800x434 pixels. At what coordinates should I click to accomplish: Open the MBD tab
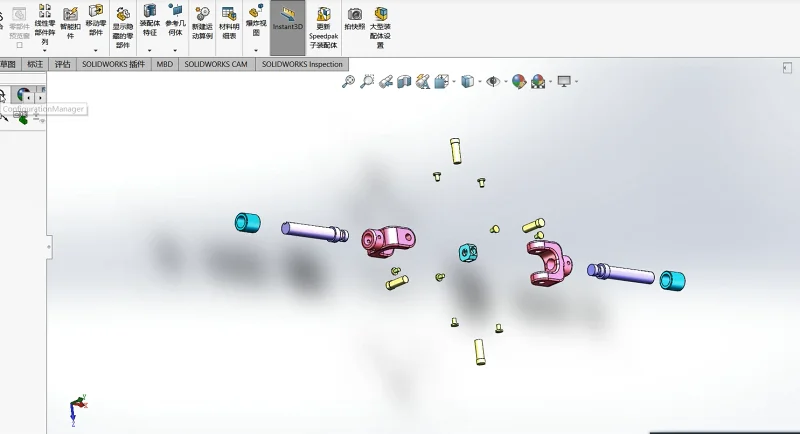tap(165, 64)
